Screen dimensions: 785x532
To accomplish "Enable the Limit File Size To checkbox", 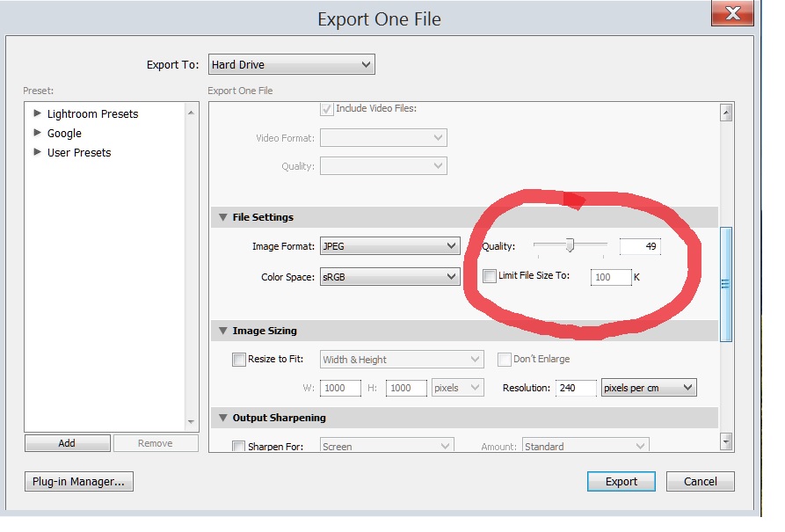I will [x=490, y=276].
